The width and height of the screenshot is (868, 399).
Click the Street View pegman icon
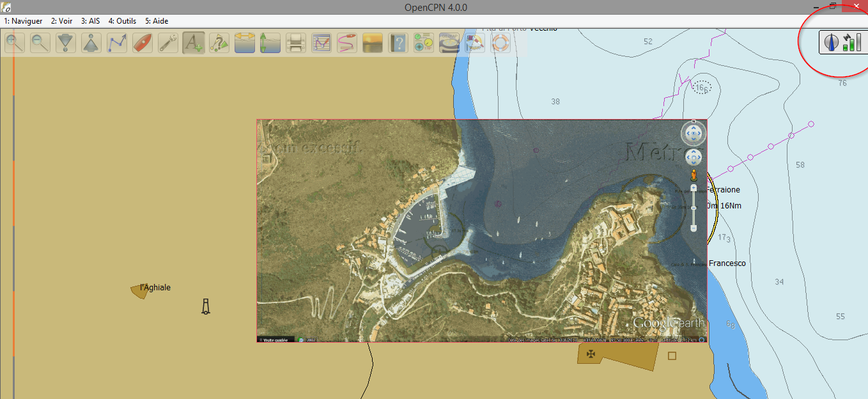click(x=694, y=175)
